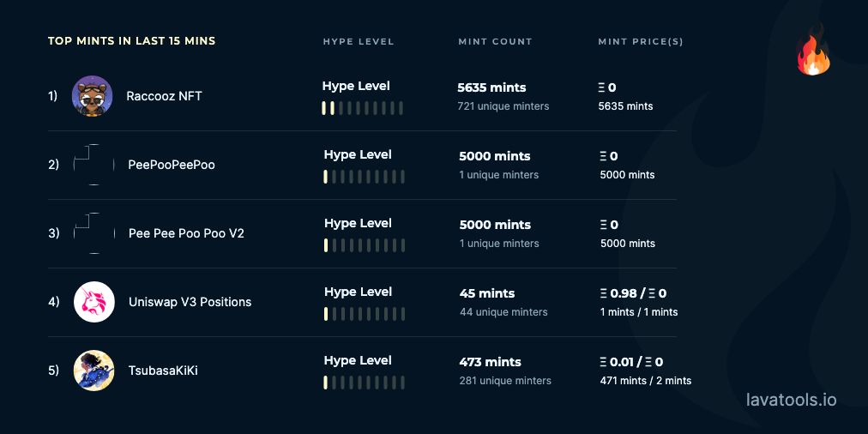Click rank number '1)' beside Raccooz
The image size is (868, 434).
coord(52,96)
